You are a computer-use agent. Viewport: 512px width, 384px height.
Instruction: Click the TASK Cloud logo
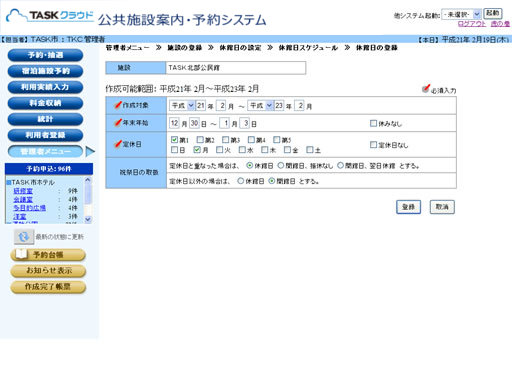[50, 16]
